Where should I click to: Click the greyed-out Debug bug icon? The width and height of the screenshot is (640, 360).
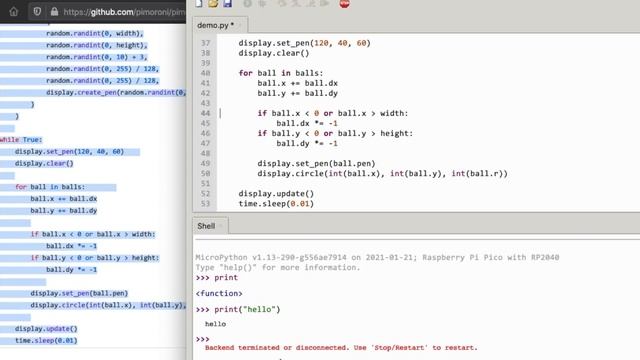(x=262, y=4)
